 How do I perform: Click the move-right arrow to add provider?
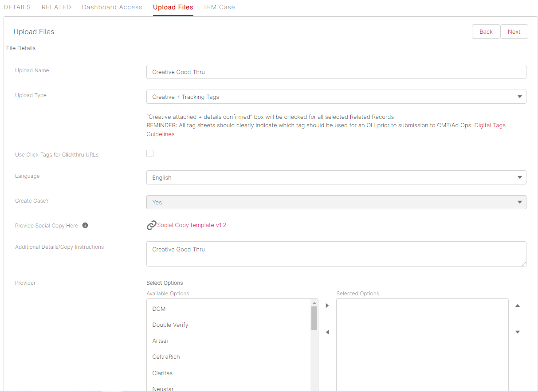pos(327,306)
